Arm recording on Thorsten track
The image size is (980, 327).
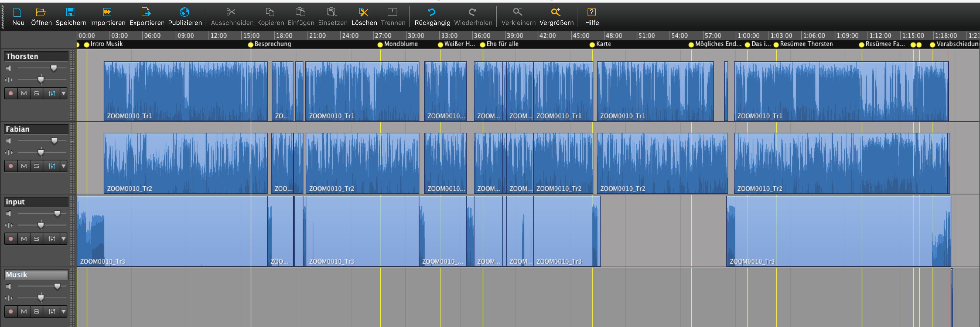coord(11,93)
